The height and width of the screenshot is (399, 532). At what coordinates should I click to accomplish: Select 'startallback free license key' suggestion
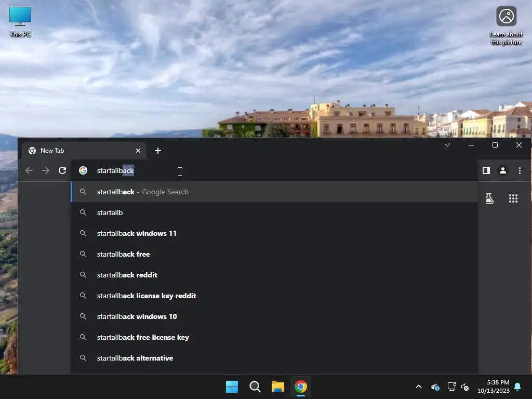[x=274, y=337]
